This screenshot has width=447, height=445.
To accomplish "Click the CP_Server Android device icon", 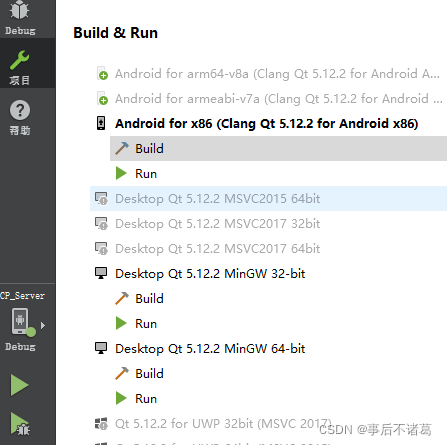I will point(23,322).
